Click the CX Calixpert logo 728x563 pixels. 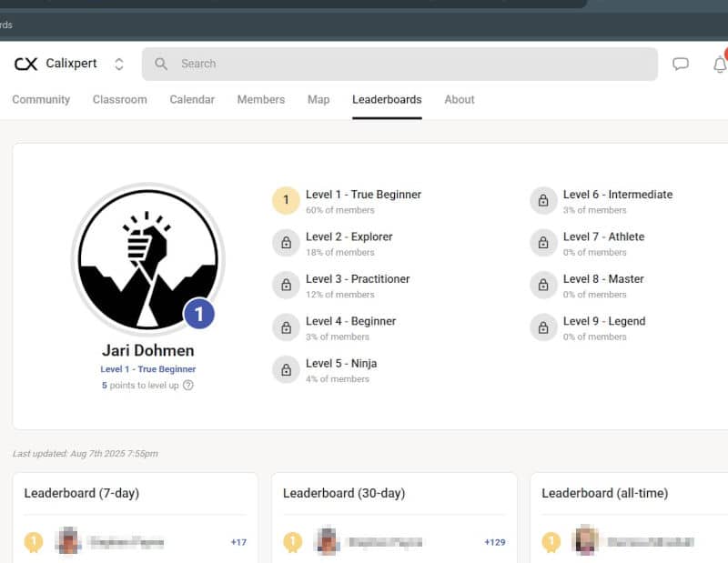pyautogui.click(x=55, y=63)
